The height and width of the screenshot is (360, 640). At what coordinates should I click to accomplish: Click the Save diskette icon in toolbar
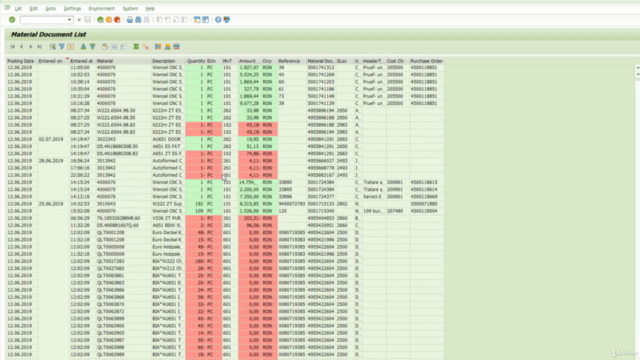(87, 20)
